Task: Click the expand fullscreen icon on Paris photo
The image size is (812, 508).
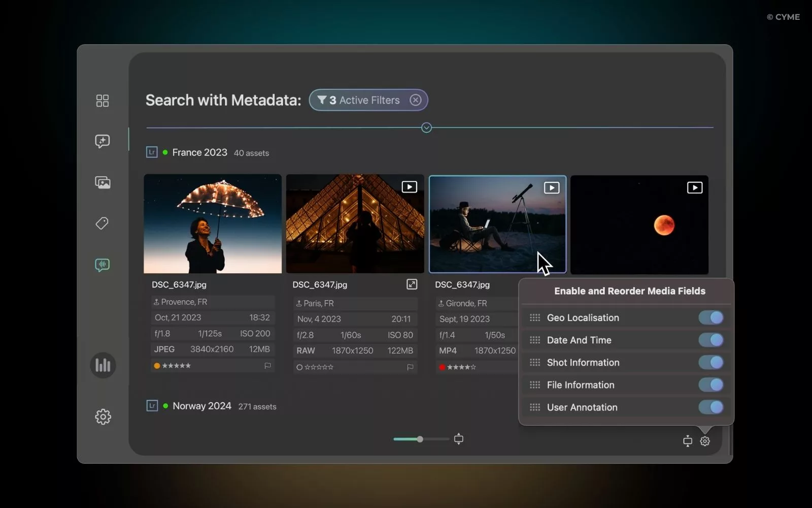Action: point(412,284)
